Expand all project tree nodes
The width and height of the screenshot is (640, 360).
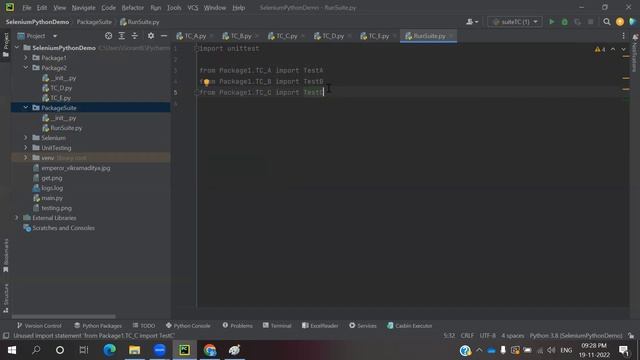[x=122, y=36]
